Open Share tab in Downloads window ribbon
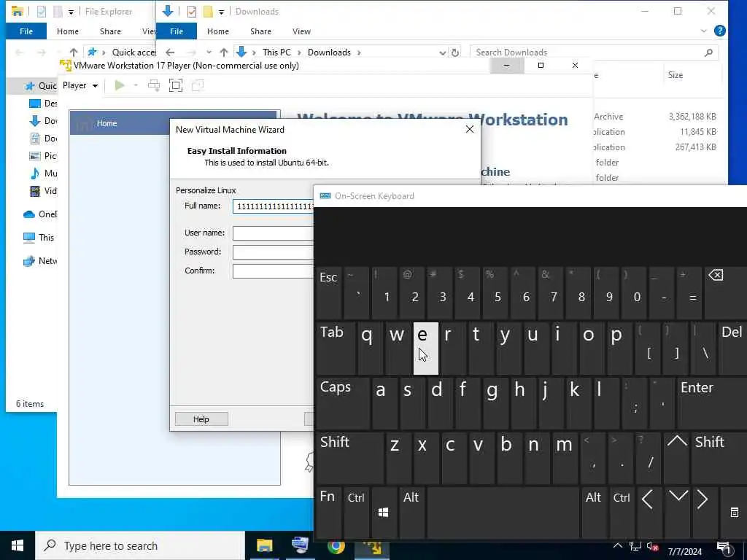The image size is (747, 560). (x=261, y=31)
